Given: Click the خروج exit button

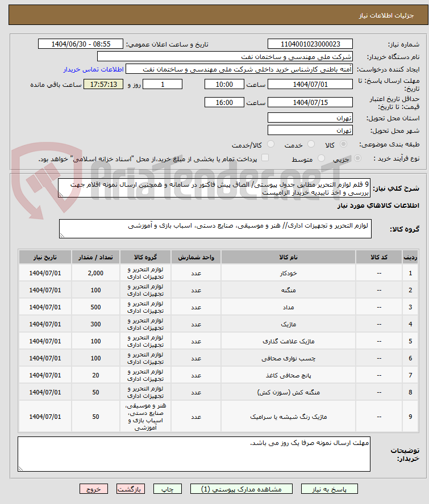Looking at the screenshot, I should 94,489.
